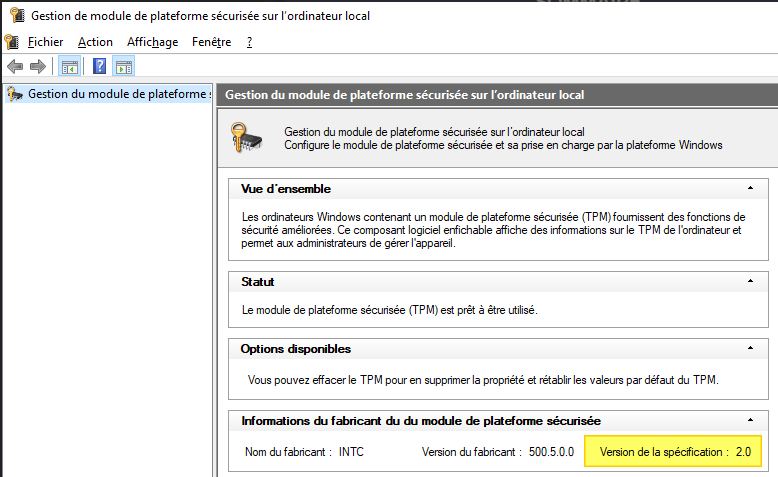Click the blue Help toolbar icon

[x=99, y=67]
